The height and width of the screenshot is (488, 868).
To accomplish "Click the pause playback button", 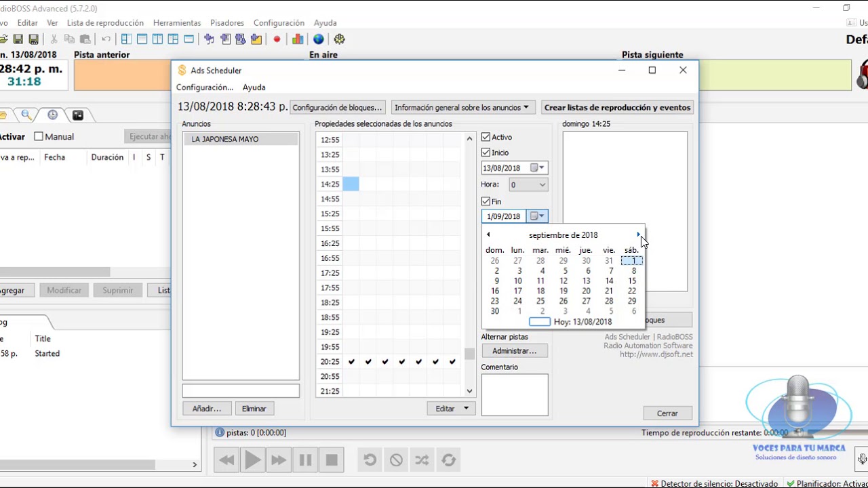I will click(x=305, y=460).
